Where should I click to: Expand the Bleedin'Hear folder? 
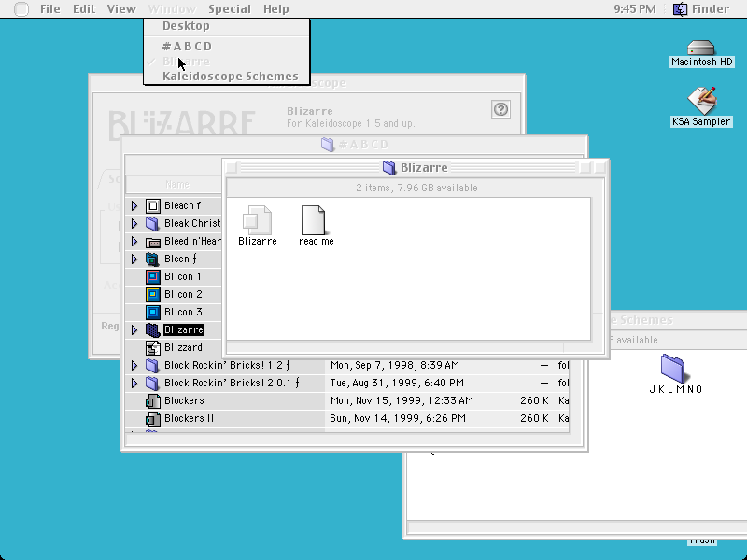point(134,242)
